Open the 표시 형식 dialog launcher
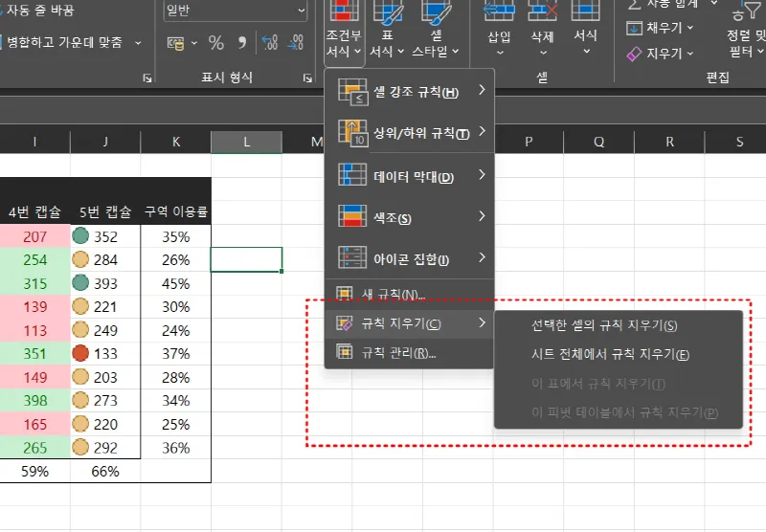The width and height of the screenshot is (766, 532). click(x=307, y=78)
